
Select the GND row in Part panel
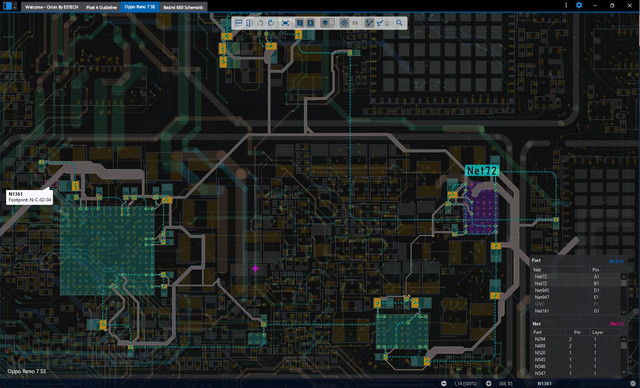pyautogui.click(x=576, y=304)
